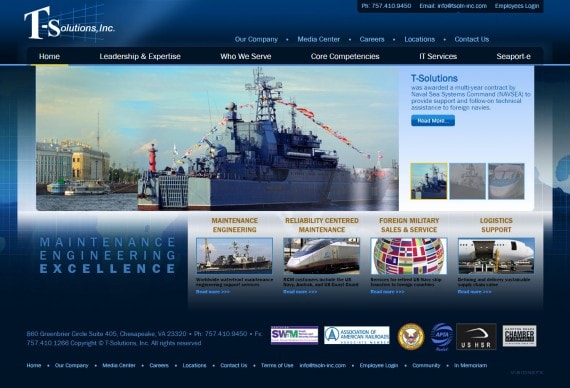Screen dimensions: 570x388
Task: Open the SWFM partner logo
Action: 294,335
